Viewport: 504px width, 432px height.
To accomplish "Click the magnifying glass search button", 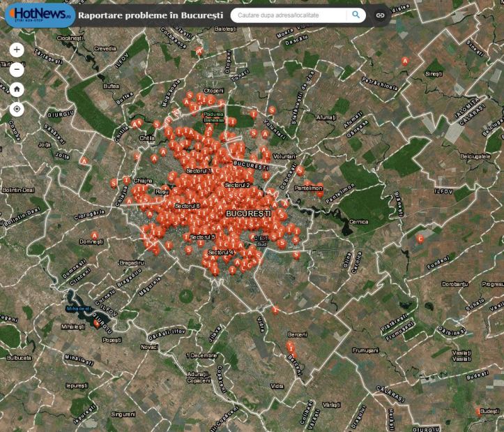I will (x=356, y=14).
